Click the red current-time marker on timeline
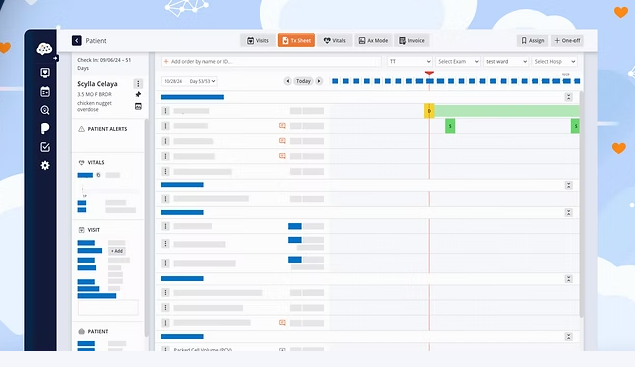This screenshot has width=635, height=367. 429,73
